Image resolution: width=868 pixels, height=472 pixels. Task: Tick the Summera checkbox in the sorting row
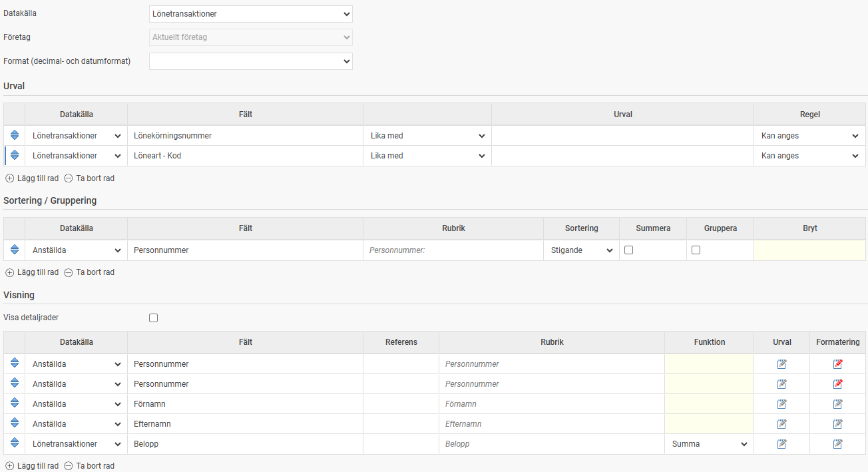628,250
